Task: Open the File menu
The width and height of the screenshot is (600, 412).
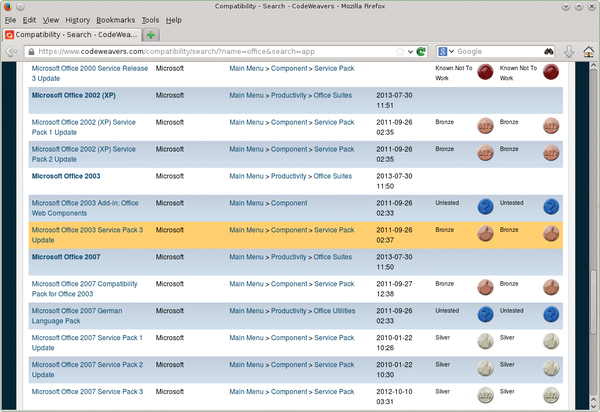Action: pyautogui.click(x=10, y=20)
